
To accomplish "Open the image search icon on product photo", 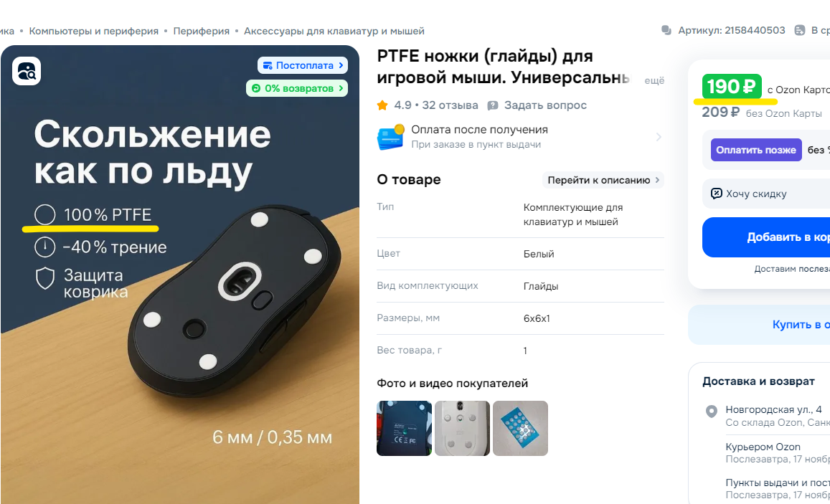I will click(x=27, y=71).
